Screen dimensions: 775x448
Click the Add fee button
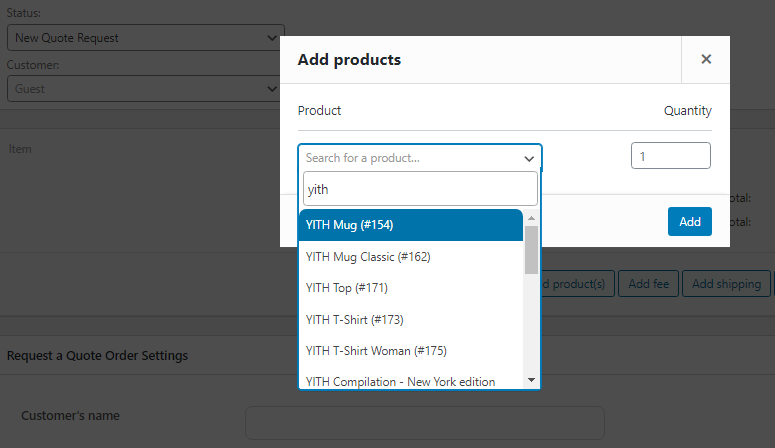(648, 284)
